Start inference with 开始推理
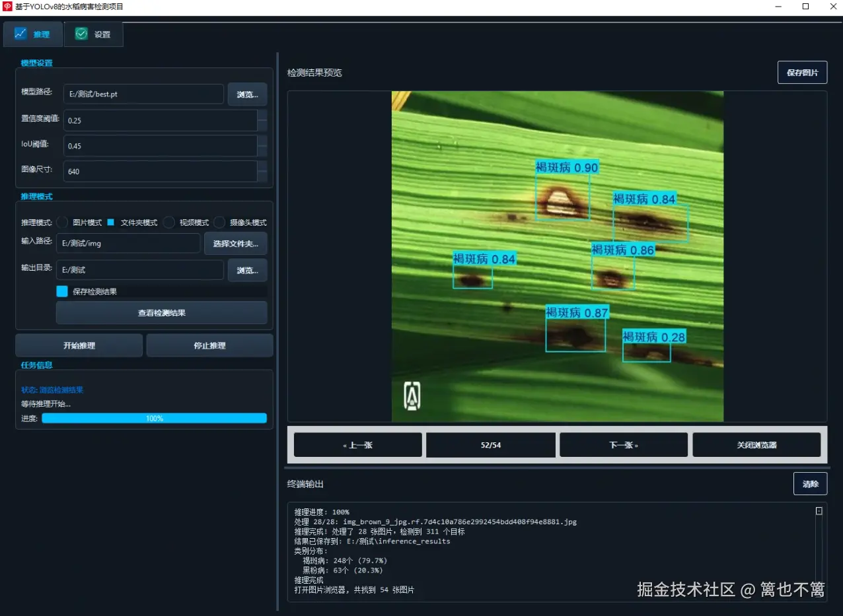The width and height of the screenshot is (843, 616). coord(79,345)
